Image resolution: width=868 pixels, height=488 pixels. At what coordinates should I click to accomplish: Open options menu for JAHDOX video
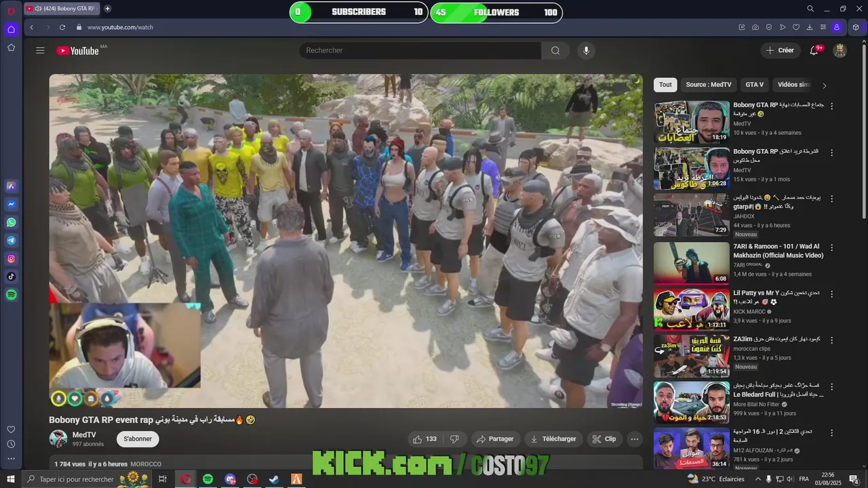832,198
